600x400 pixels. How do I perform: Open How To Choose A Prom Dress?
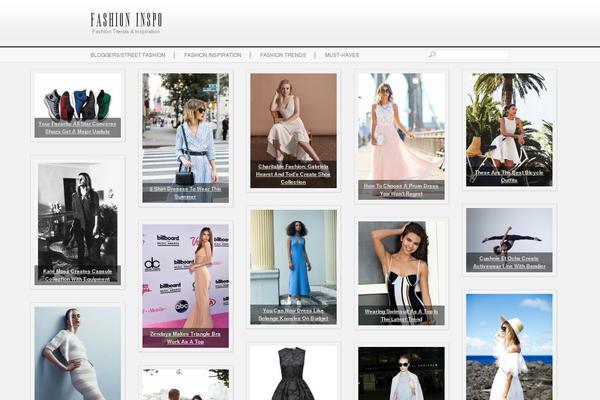pyautogui.click(x=401, y=190)
